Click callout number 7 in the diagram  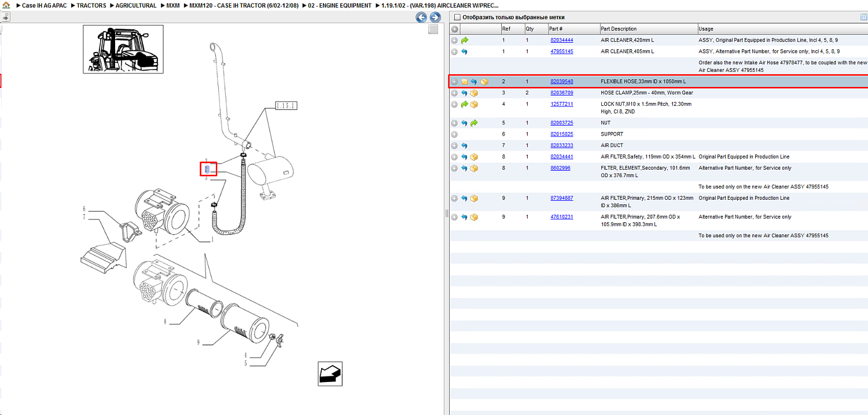[84, 216]
